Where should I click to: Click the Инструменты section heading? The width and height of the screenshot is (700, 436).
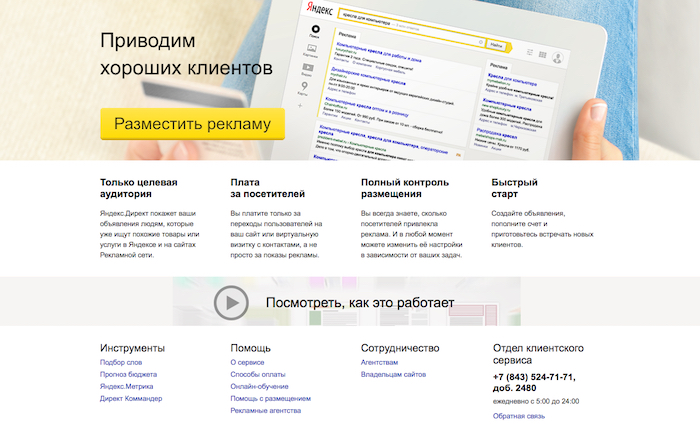coord(132,348)
